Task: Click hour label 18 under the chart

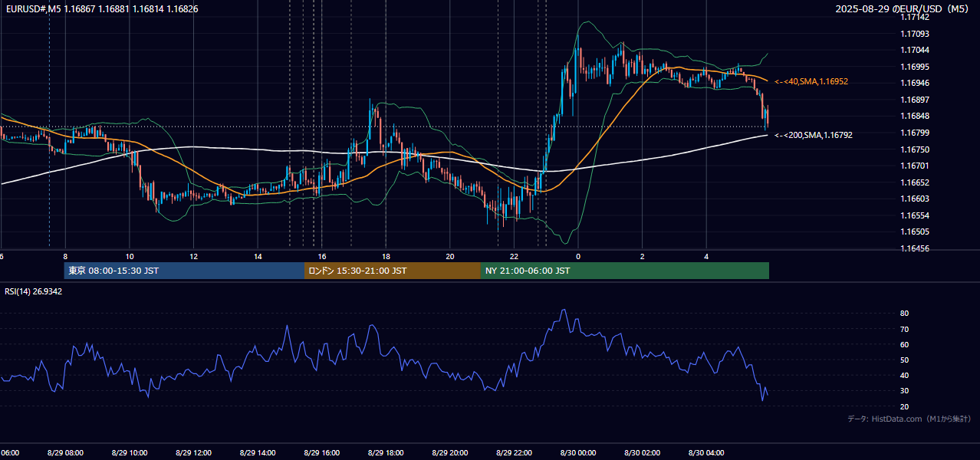Action: pos(386,256)
